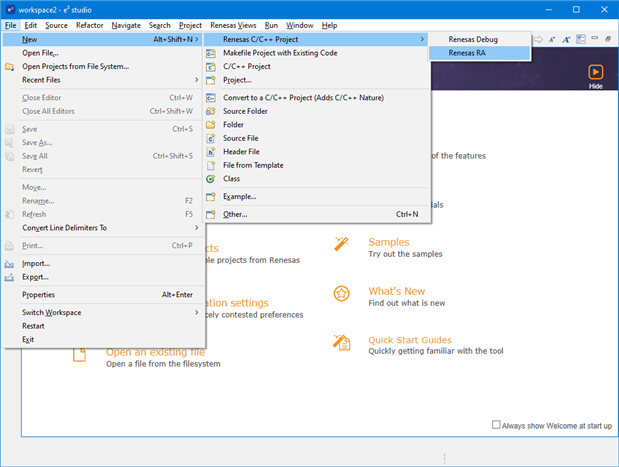Click 'Open a file from the filesystem' text
This screenshot has width=619, height=467.
[x=163, y=364]
